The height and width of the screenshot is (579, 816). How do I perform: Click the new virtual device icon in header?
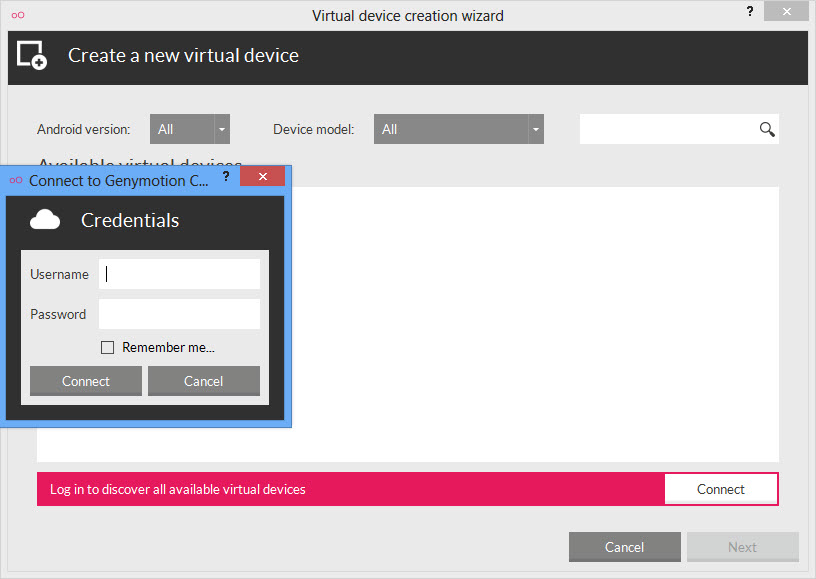tap(32, 55)
